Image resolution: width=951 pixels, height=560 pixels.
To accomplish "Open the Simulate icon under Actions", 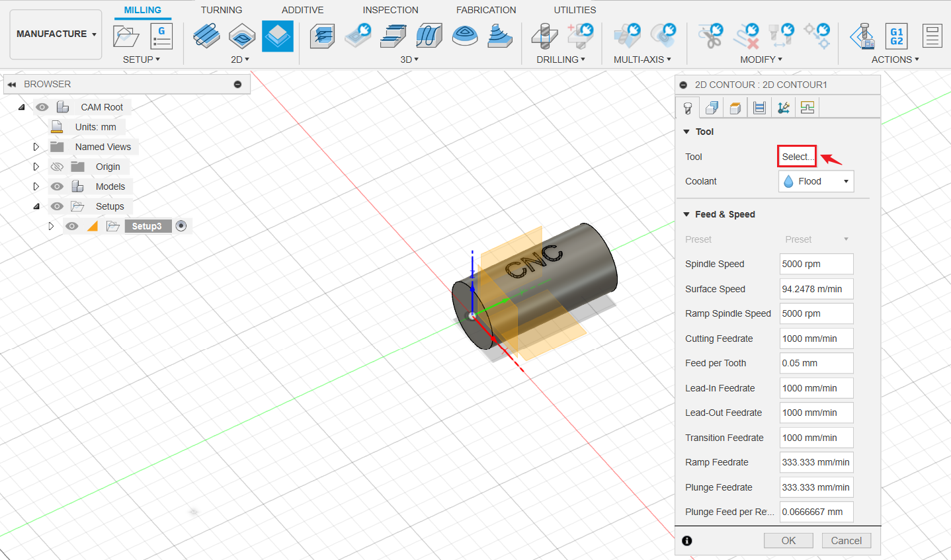I will click(x=861, y=36).
